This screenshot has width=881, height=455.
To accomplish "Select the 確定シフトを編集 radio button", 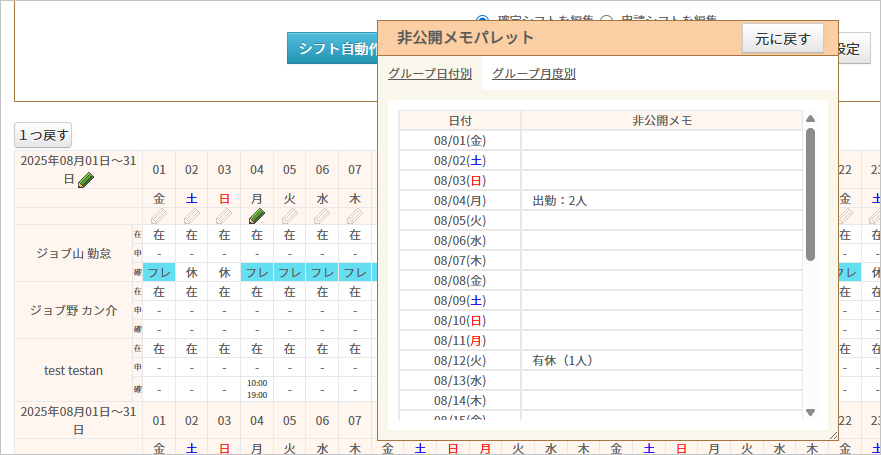I will (x=483, y=20).
